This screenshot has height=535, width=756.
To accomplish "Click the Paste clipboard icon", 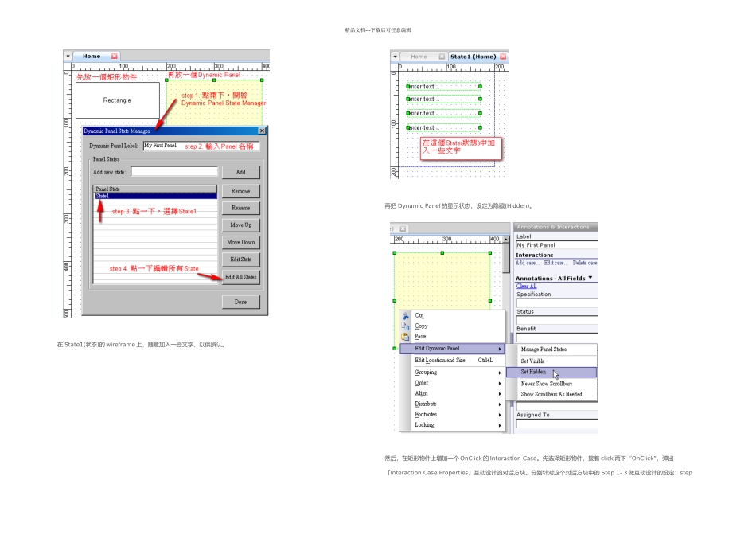I will [x=406, y=337].
